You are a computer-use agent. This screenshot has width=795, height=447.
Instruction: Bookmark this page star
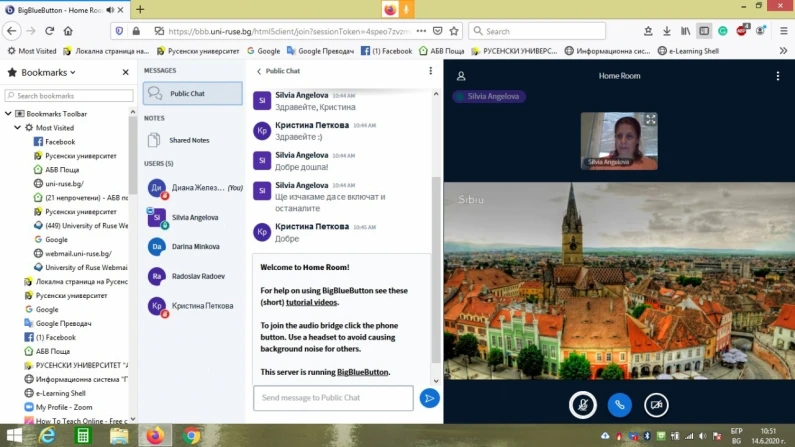point(454,31)
